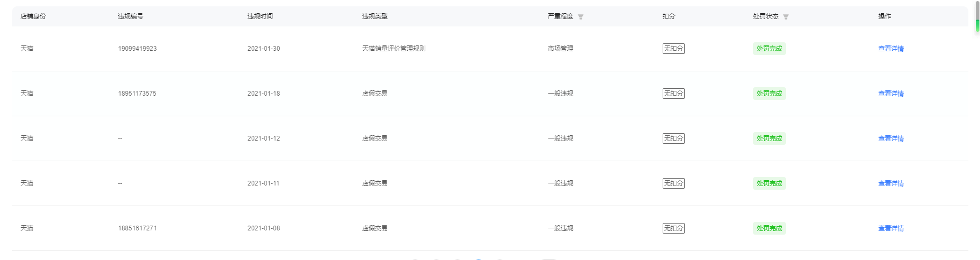Click 处罚完成 status badge for 2021-01-30
This screenshot has height=260, width=980.
click(770, 49)
